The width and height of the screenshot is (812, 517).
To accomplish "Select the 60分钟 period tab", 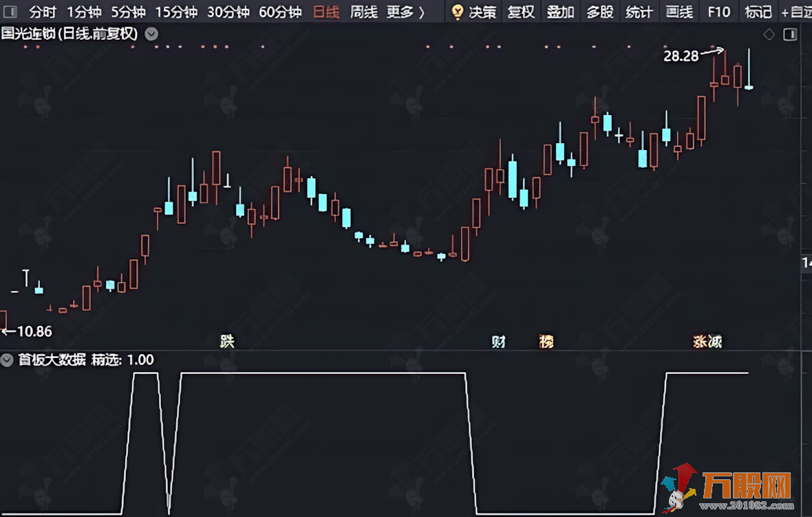I will pos(280,12).
